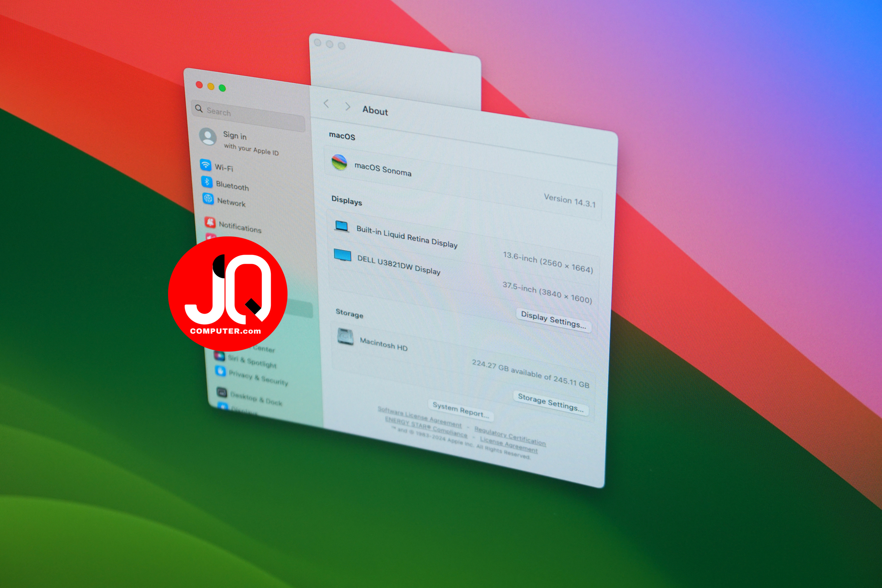Screen dimensions: 882x588
Task: Click the Notifications bell icon
Action: (x=210, y=222)
